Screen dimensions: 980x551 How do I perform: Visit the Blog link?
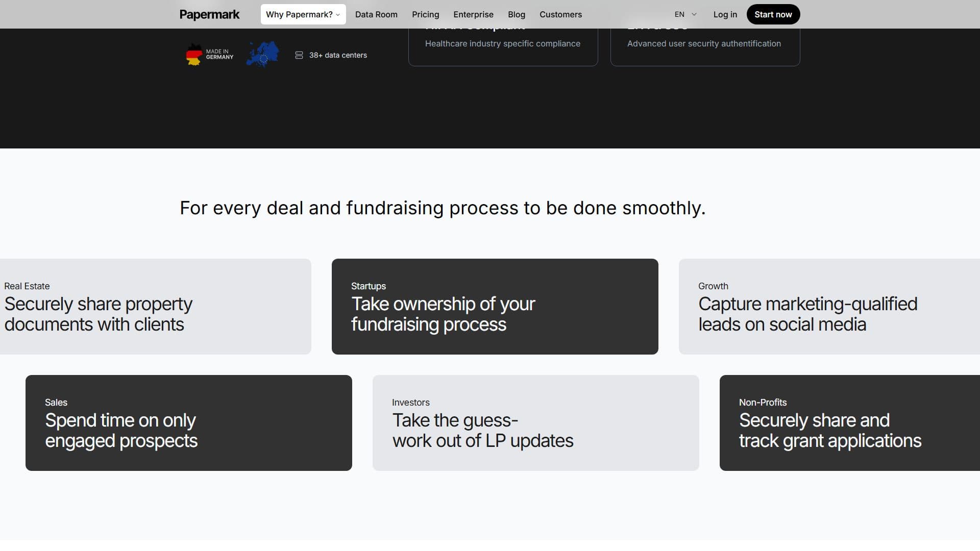coord(516,14)
